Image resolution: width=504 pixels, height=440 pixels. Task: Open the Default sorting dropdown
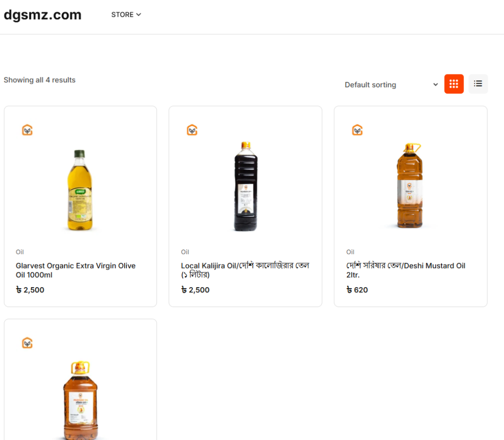[x=391, y=85]
